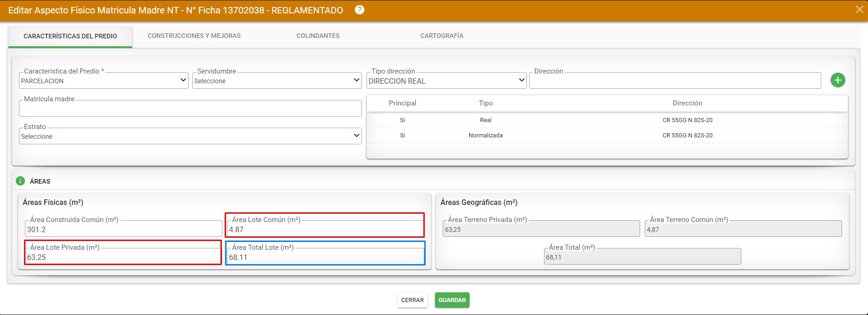The image size is (868, 315).
Task: Click the Área Lote Privada field
Action: [123, 257]
